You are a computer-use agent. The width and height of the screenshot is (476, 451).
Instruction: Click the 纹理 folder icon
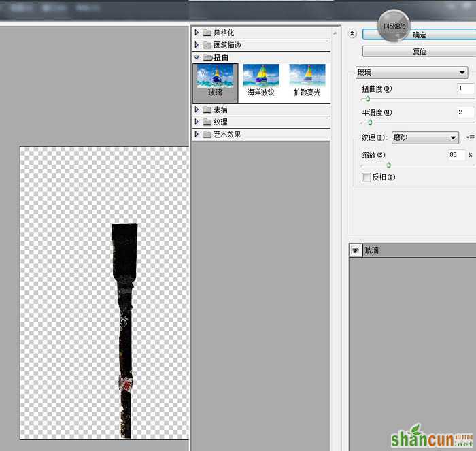(x=207, y=122)
